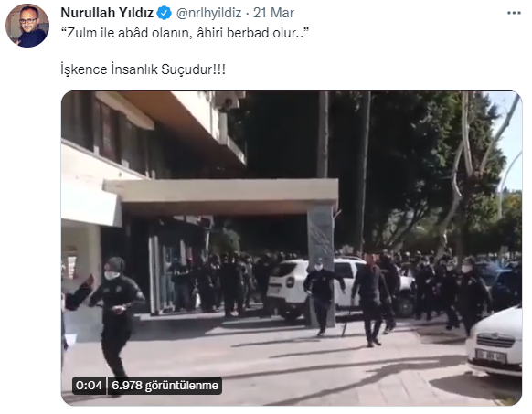This screenshot has height=414, width=532.
Task: Click the 0:04 video duration badge
Action: click(90, 386)
